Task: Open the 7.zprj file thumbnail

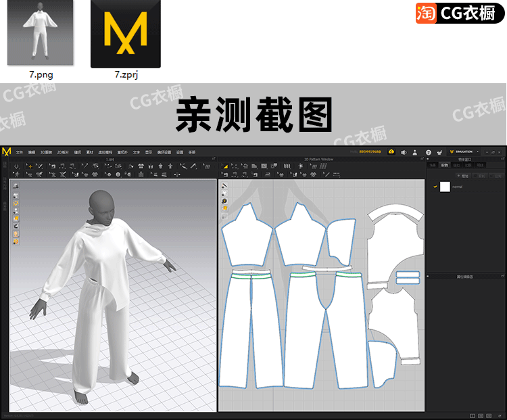Action: [x=126, y=34]
